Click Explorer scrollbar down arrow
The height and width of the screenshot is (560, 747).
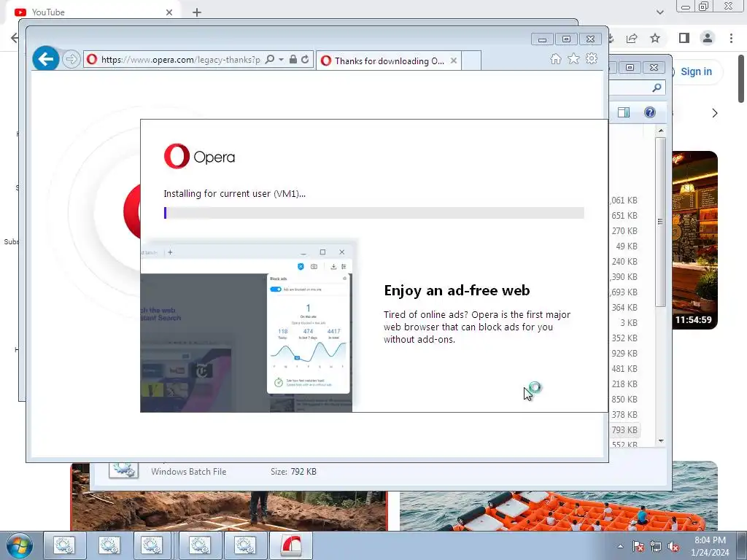pyautogui.click(x=661, y=441)
